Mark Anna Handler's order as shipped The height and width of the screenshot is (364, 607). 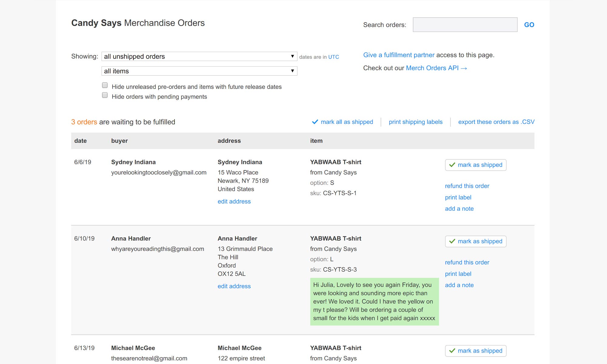click(x=475, y=241)
